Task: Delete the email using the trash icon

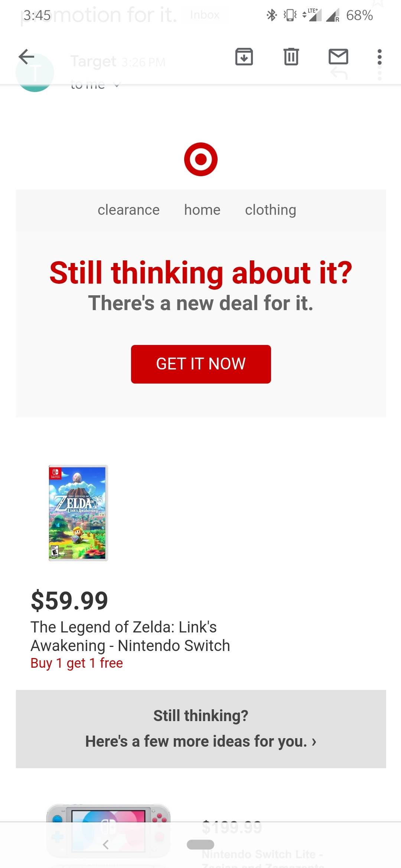Action: point(291,57)
